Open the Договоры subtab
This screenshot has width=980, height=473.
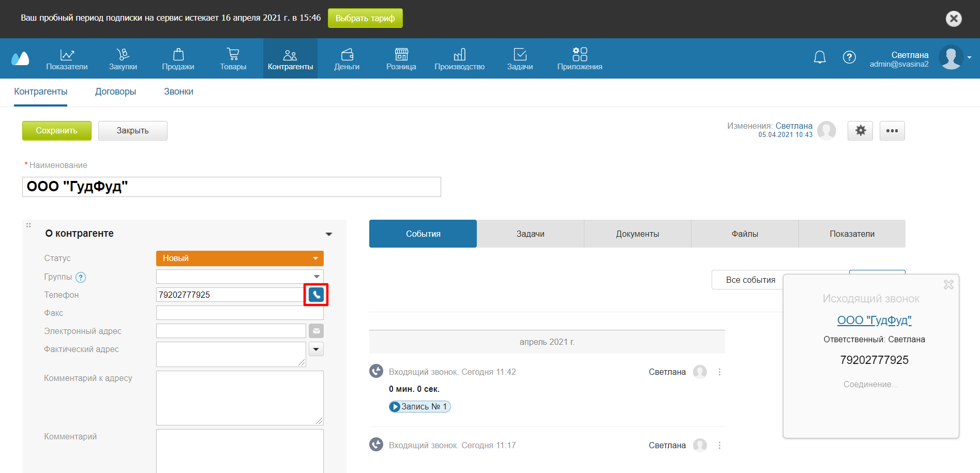(x=115, y=91)
